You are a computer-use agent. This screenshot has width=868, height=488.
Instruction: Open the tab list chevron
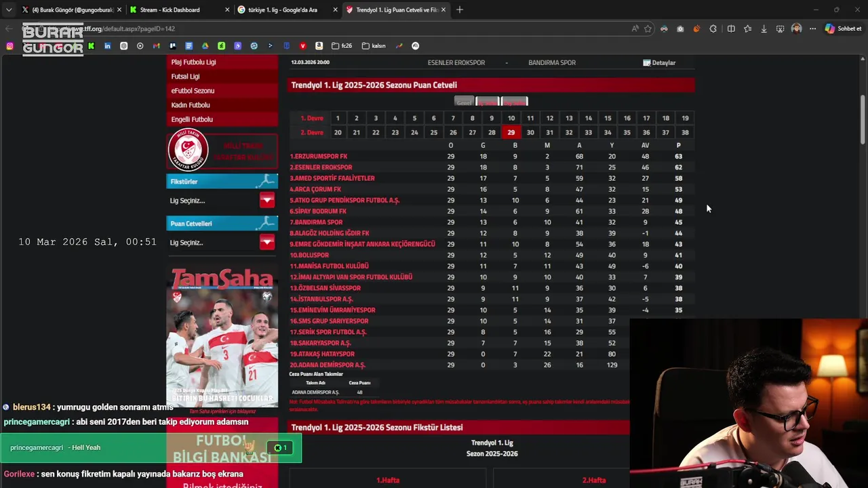click(x=9, y=9)
